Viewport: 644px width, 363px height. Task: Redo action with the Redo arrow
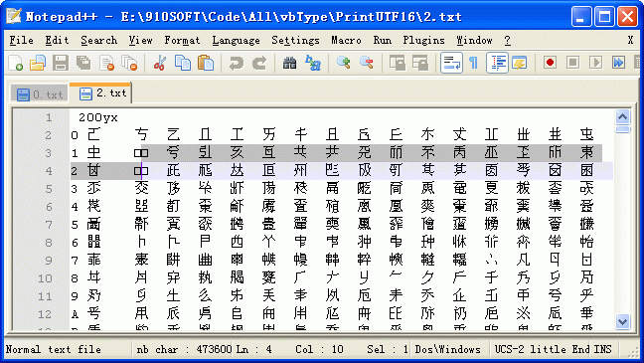[x=259, y=63]
